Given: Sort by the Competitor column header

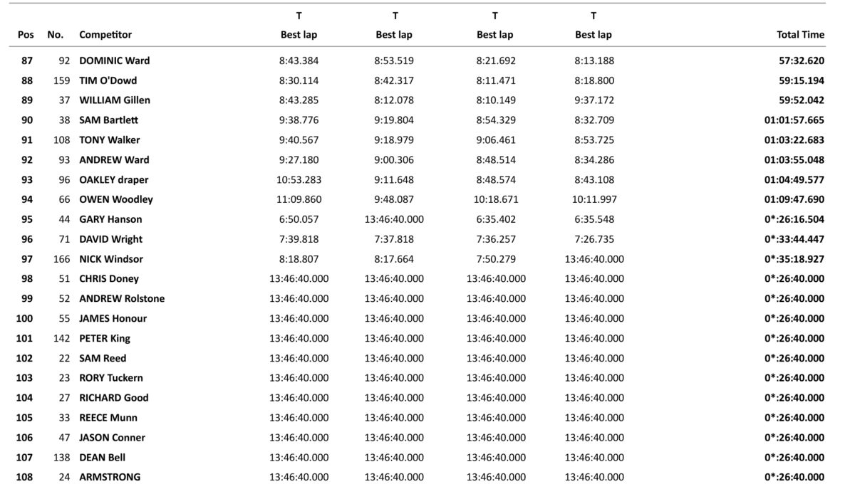Looking at the screenshot, I should click(105, 34).
